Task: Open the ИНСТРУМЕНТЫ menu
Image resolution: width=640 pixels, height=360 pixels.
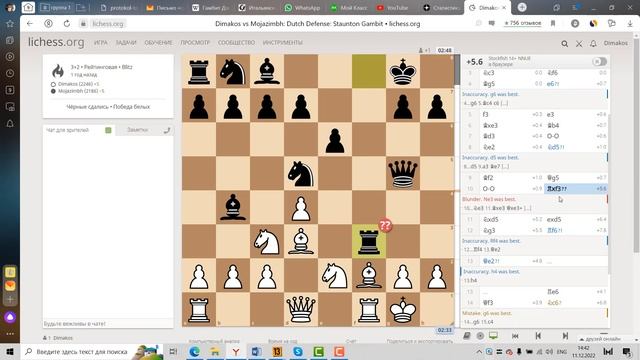Action: pos(282,42)
